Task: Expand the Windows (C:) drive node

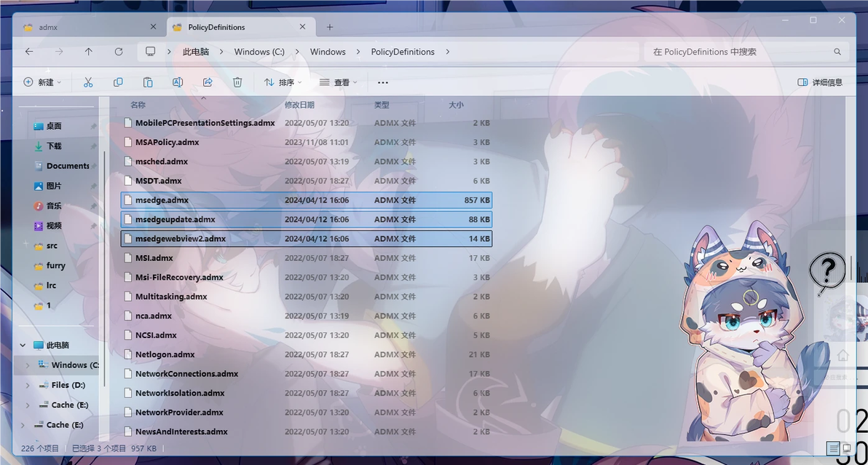Action: (28, 364)
